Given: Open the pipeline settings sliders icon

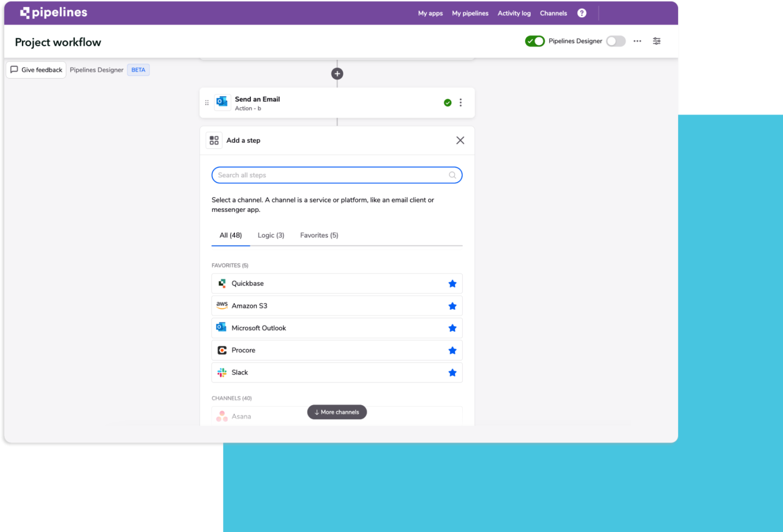Looking at the screenshot, I should pos(657,41).
